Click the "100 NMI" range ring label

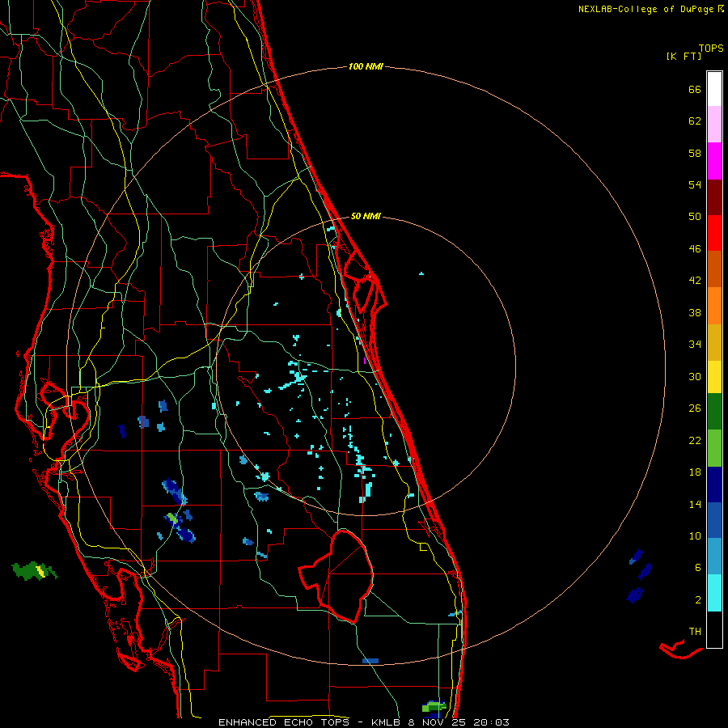[366, 67]
